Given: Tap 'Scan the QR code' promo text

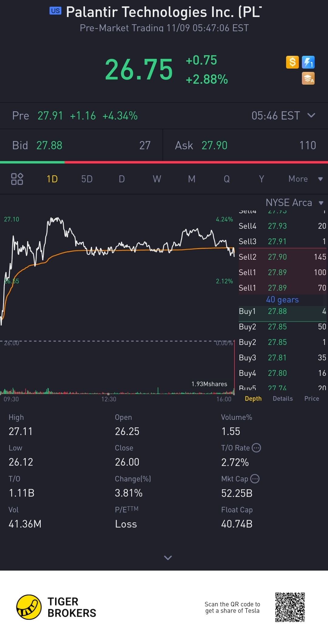Looking at the screenshot, I should coord(232,607).
